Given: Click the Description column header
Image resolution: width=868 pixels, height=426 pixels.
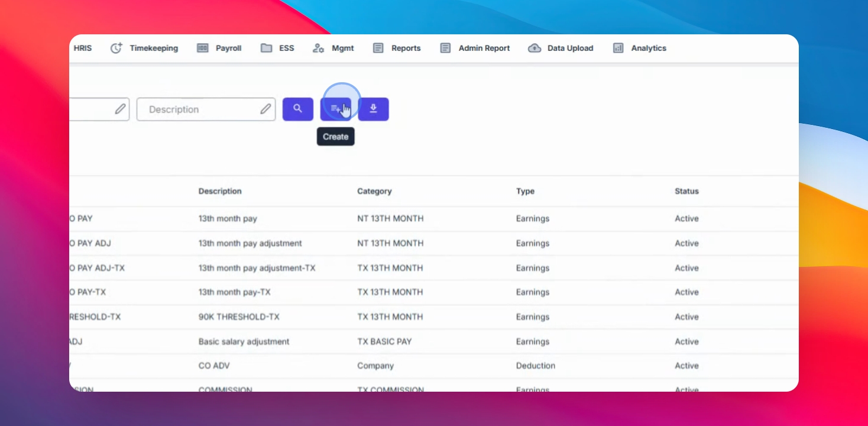Looking at the screenshot, I should click(x=220, y=191).
